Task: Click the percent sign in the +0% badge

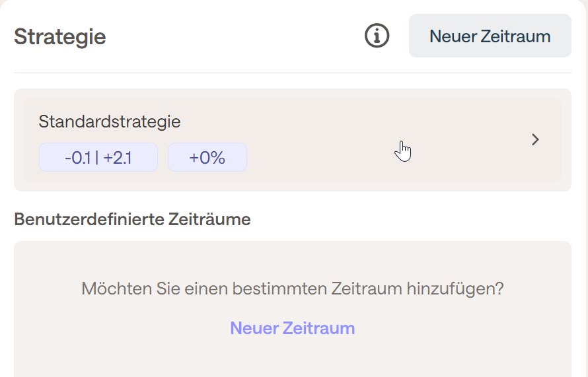Action: pyautogui.click(x=217, y=158)
